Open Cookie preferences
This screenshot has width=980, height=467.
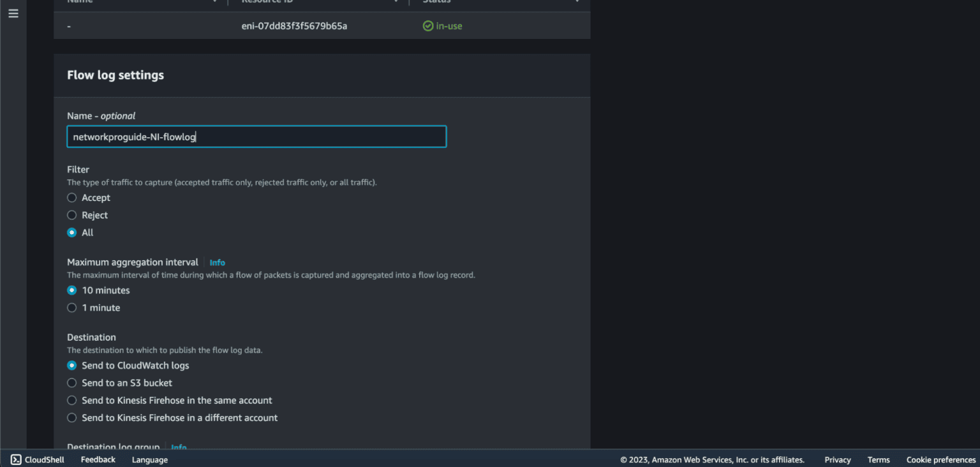(x=940, y=459)
